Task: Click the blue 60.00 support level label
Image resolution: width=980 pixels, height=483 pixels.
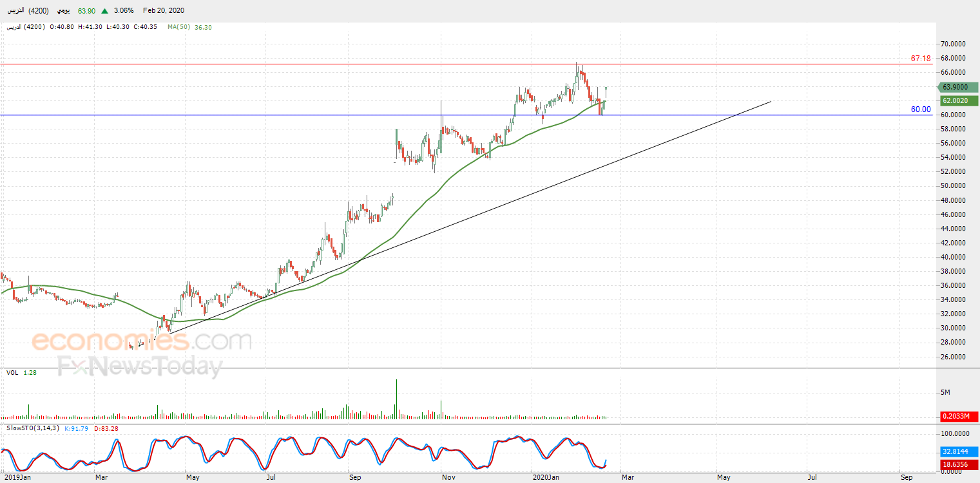Action: (x=921, y=109)
